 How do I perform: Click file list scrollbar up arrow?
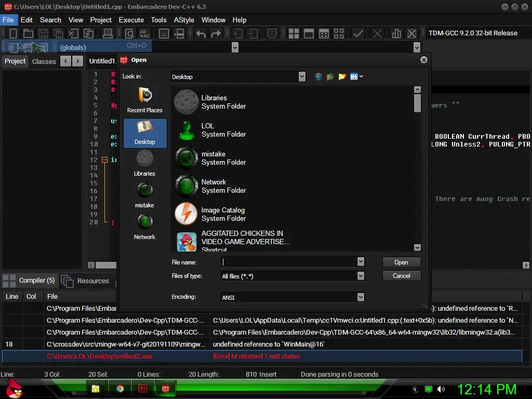pos(417,89)
